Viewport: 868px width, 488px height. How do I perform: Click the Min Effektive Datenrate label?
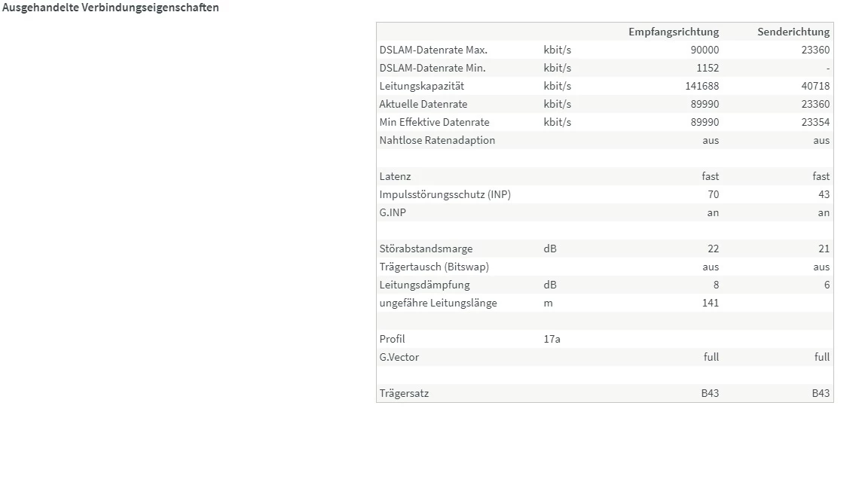click(434, 122)
